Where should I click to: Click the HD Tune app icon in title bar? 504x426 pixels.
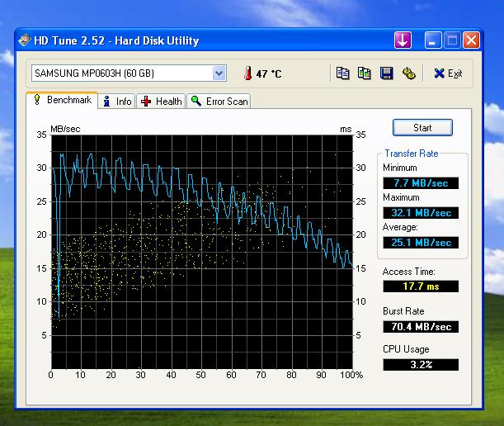tap(25, 40)
